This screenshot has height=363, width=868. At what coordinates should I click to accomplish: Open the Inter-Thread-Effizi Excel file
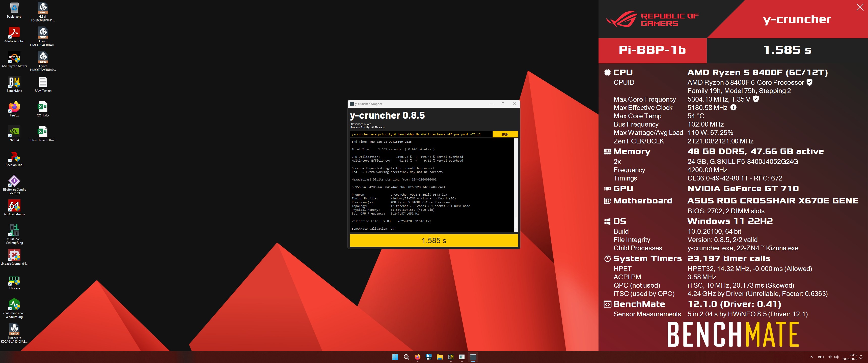[43, 134]
